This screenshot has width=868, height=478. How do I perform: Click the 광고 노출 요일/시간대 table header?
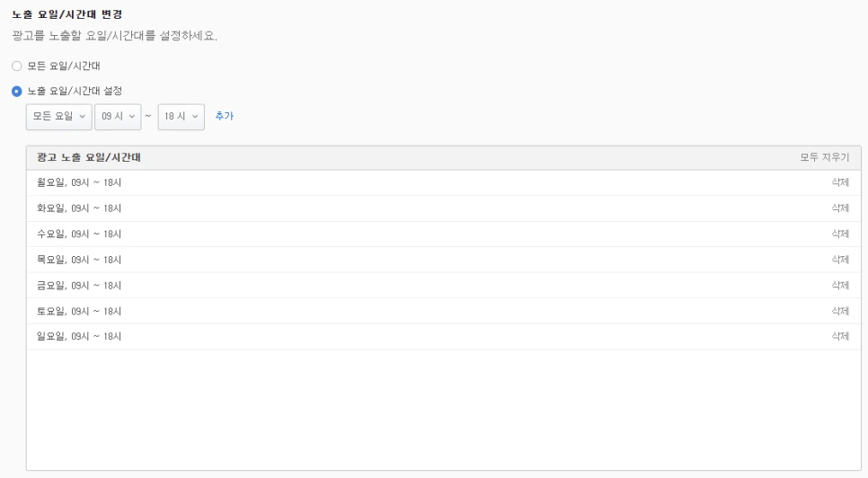coord(89,157)
